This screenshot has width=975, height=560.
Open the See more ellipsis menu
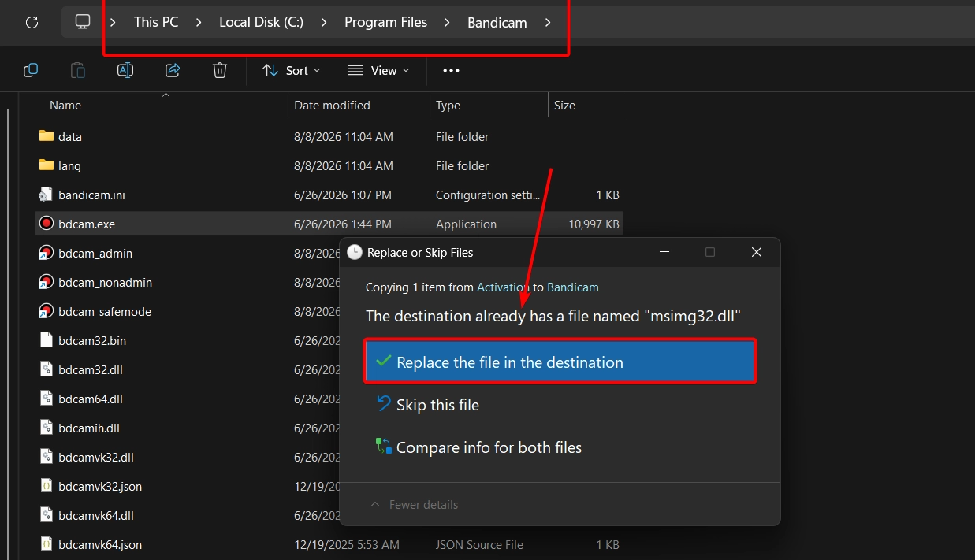451,70
